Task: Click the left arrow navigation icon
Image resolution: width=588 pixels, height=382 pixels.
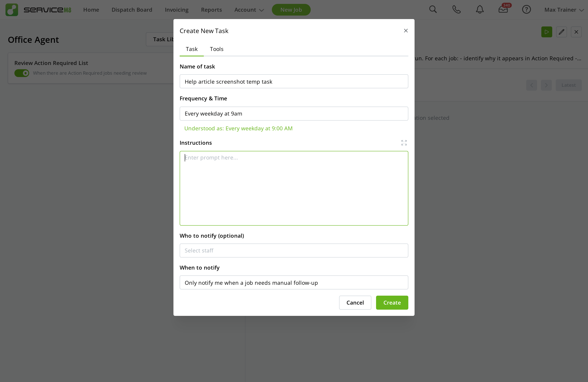Action: (531, 85)
